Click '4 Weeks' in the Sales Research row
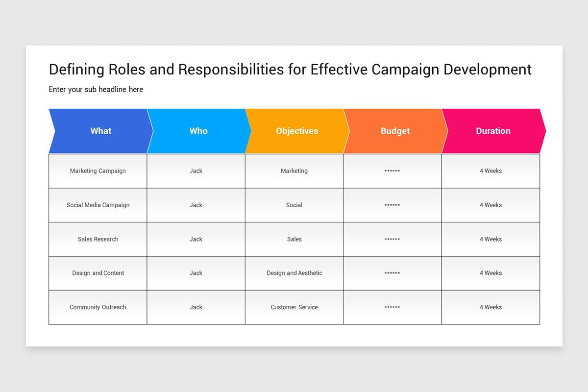 [x=490, y=239]
